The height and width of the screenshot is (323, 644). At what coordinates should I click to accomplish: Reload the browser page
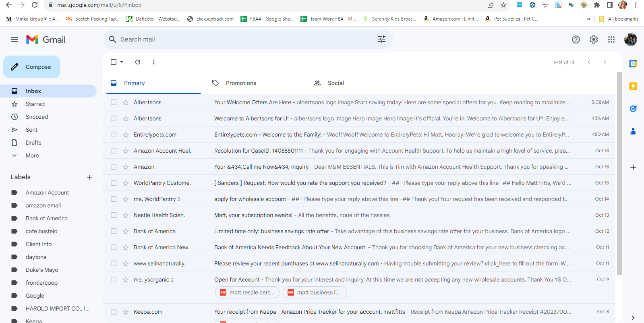(x=35, y=5)
